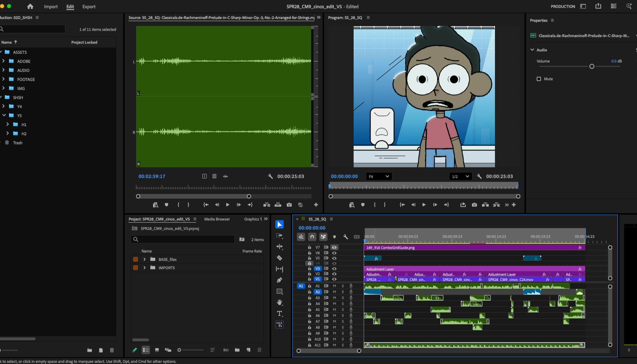Open Timeline display settings wrench
Image resolution: width=637 pixels, height=364 pixels.
tap(346, 237)
